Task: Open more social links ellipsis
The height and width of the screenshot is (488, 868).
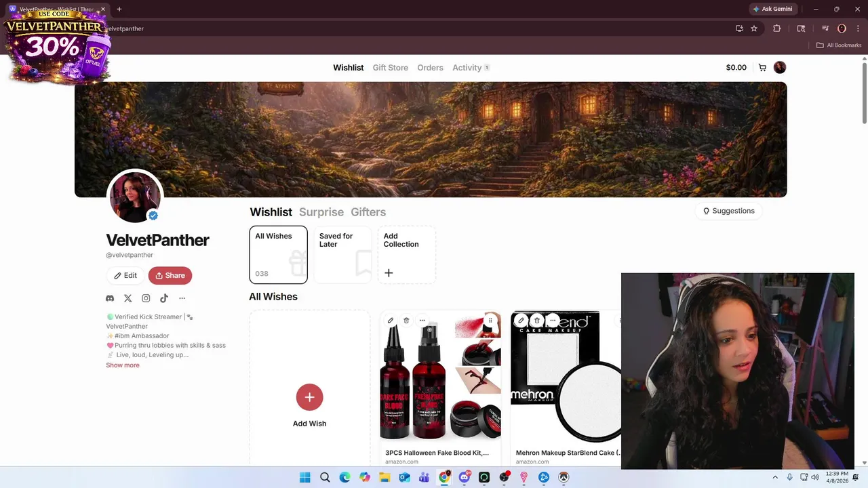Action: click(182, 298)
